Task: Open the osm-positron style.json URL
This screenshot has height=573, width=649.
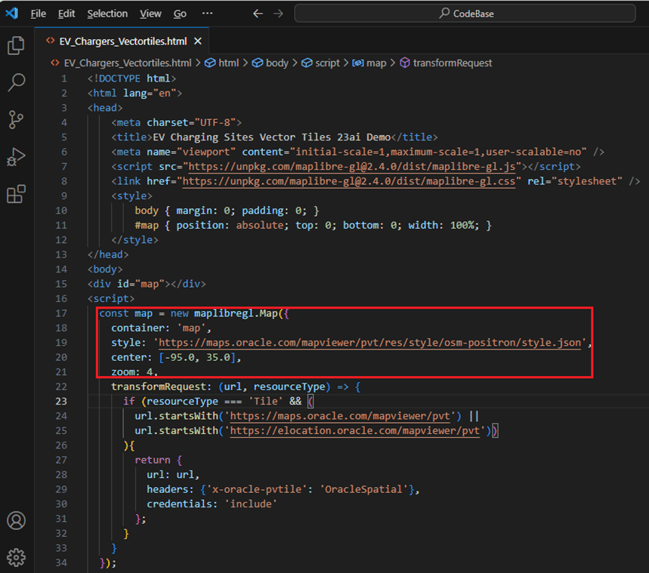Action: click(370, 343)
